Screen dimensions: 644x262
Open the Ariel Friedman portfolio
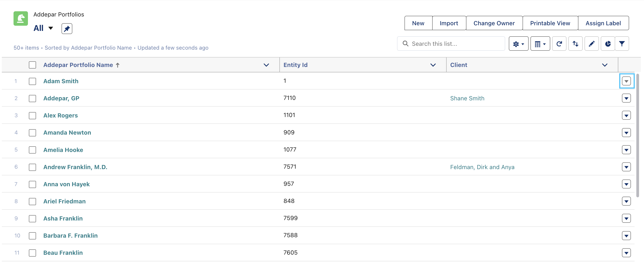[64, 201]
